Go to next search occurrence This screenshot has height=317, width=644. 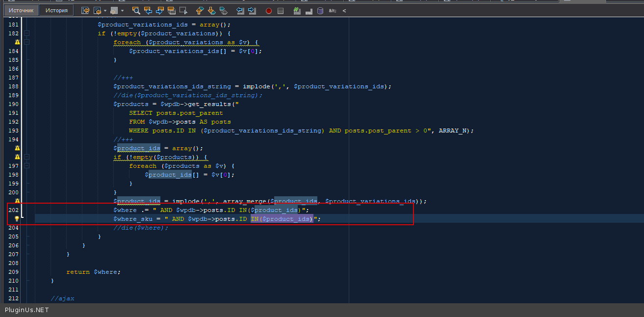coord(159,10)
